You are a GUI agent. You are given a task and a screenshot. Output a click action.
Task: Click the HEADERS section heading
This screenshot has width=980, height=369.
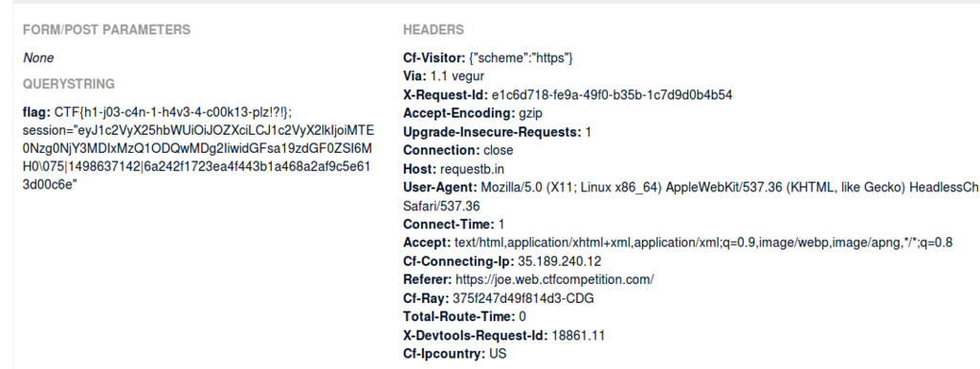[x=434, y=30]
